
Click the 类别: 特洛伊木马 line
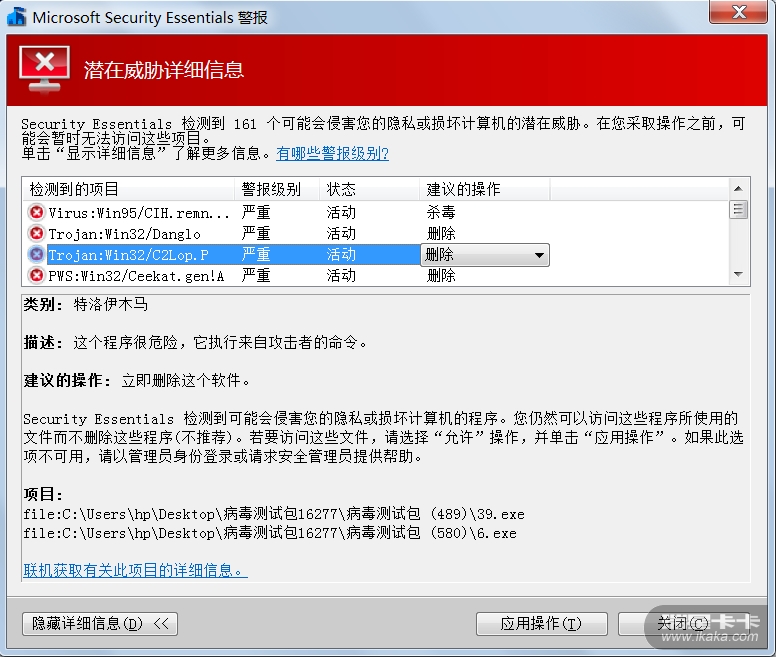86,304
